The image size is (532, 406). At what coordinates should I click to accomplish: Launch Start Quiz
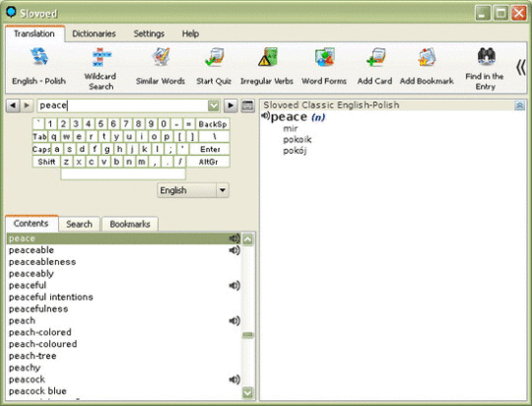[x=214, y=66]
